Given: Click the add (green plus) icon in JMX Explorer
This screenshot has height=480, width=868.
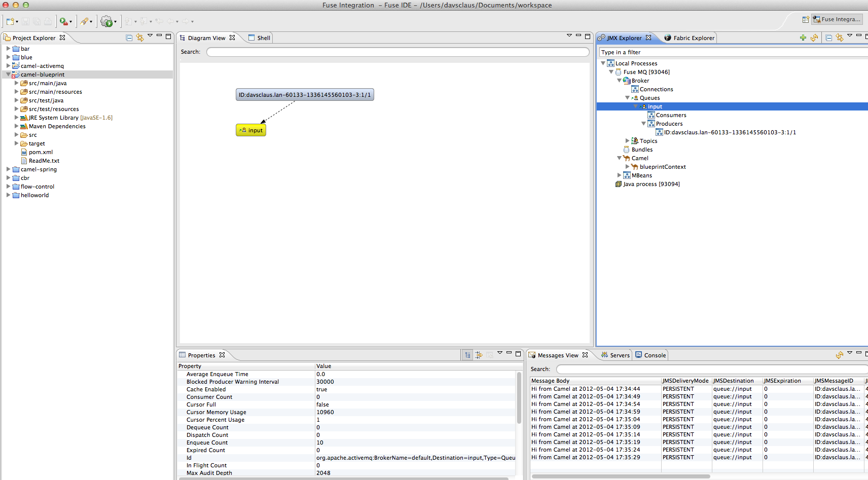Looking at the screenshot, I should coord(803,38).
